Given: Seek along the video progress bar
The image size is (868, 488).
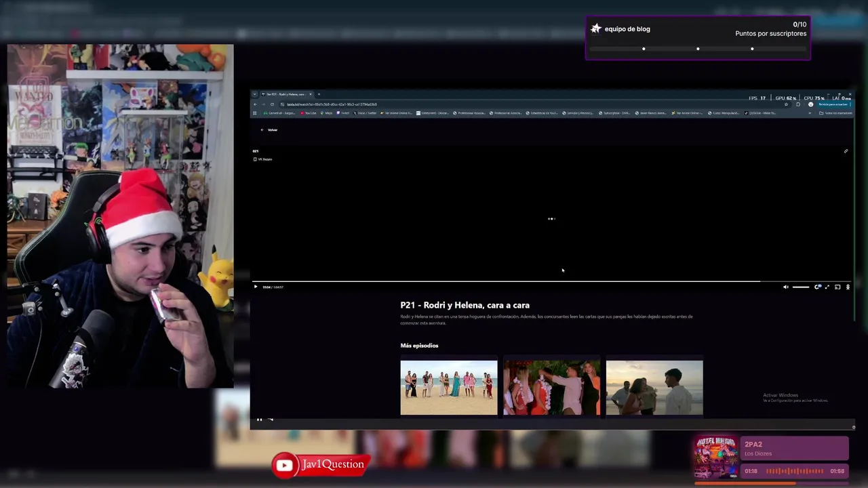Looking at the screenshot, I should [553, 281].
